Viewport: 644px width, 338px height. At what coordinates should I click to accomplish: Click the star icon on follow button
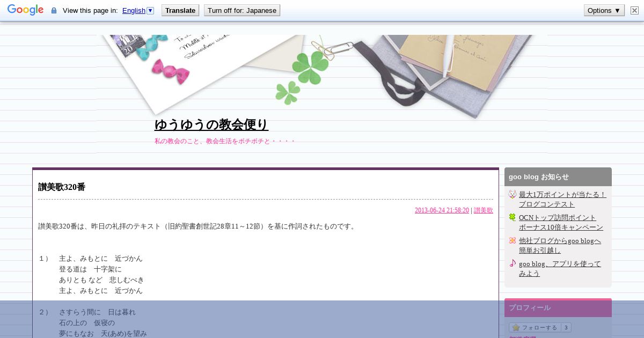point(516,327)
